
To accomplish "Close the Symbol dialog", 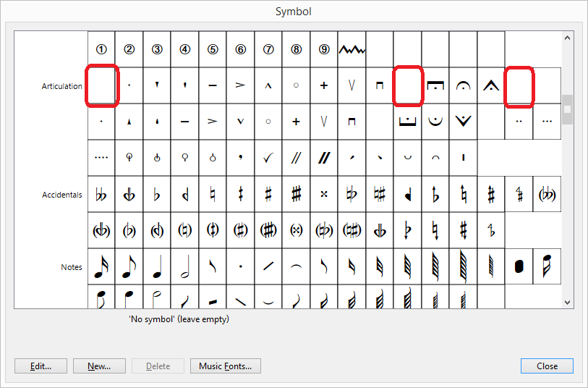I will [546, 366].
